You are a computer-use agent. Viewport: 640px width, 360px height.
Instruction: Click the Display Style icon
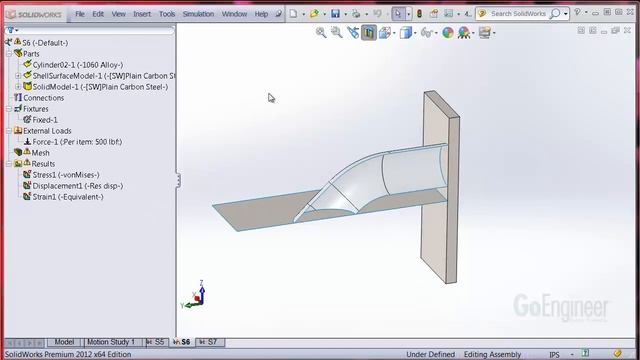(405, 33)
